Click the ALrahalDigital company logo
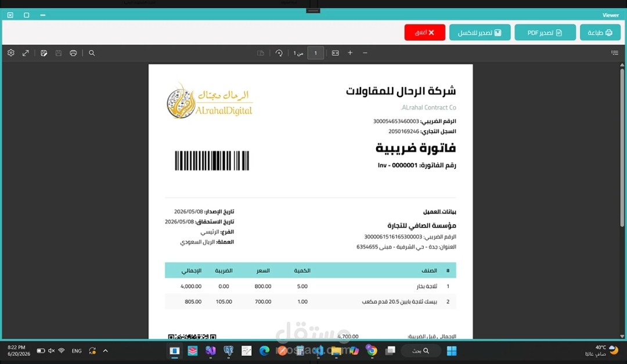627x364 pixels. (210, 101)
